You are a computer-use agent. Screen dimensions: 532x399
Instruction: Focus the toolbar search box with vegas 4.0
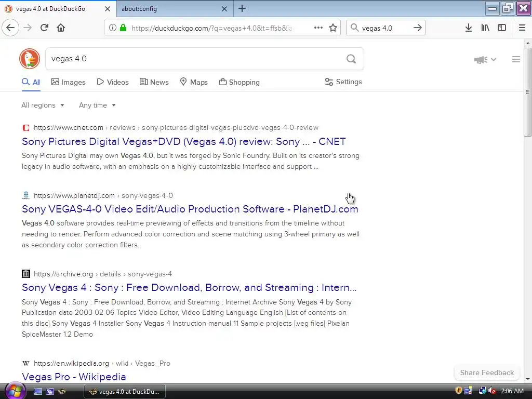(384, 28)
